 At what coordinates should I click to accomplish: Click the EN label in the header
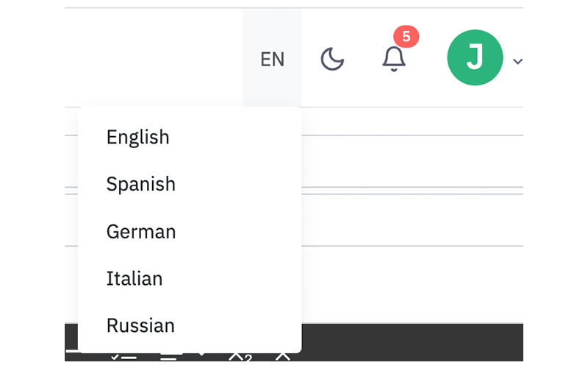coord(273,60)
